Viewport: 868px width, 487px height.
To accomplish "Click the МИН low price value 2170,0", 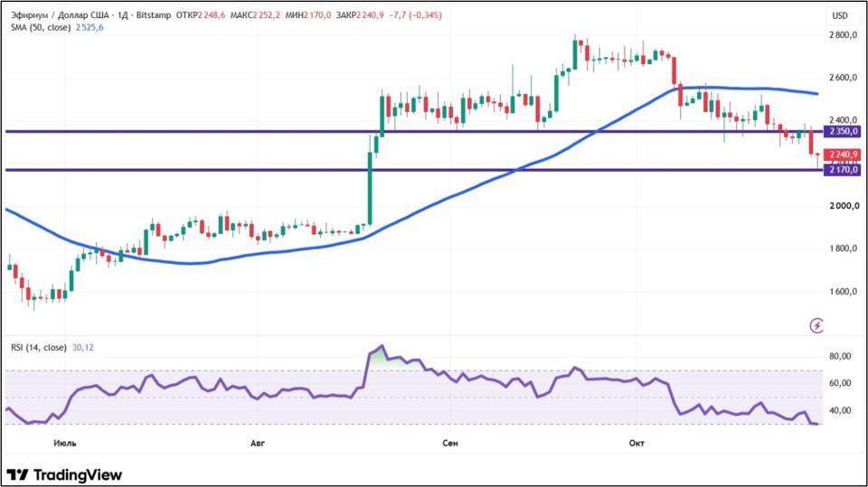I will pyautogui.click(x=317, y=15).
